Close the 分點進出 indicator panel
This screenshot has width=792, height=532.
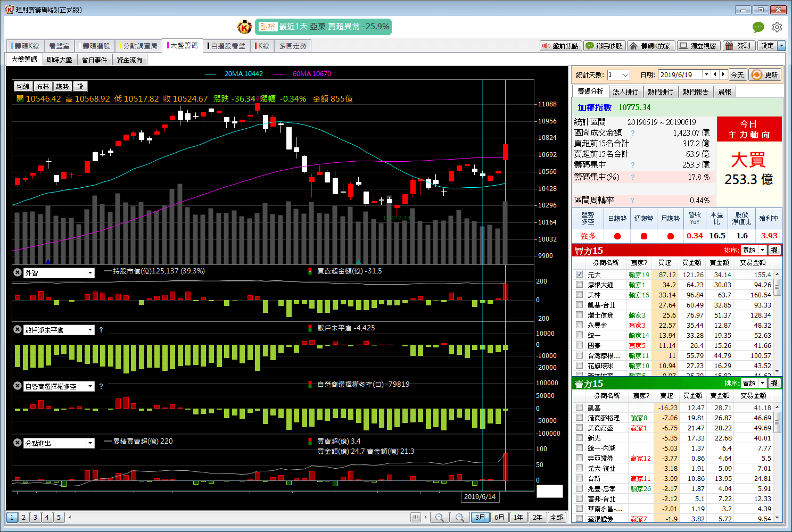point(18,443)
